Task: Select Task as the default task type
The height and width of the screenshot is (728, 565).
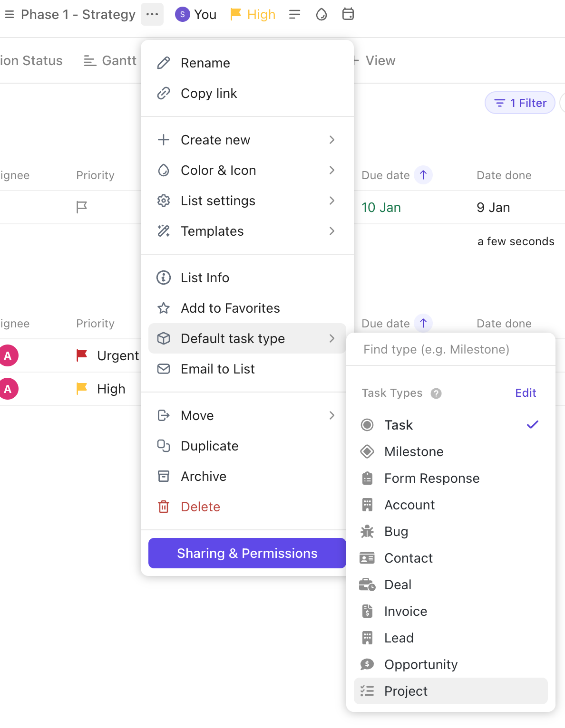Action: (399, 425)
